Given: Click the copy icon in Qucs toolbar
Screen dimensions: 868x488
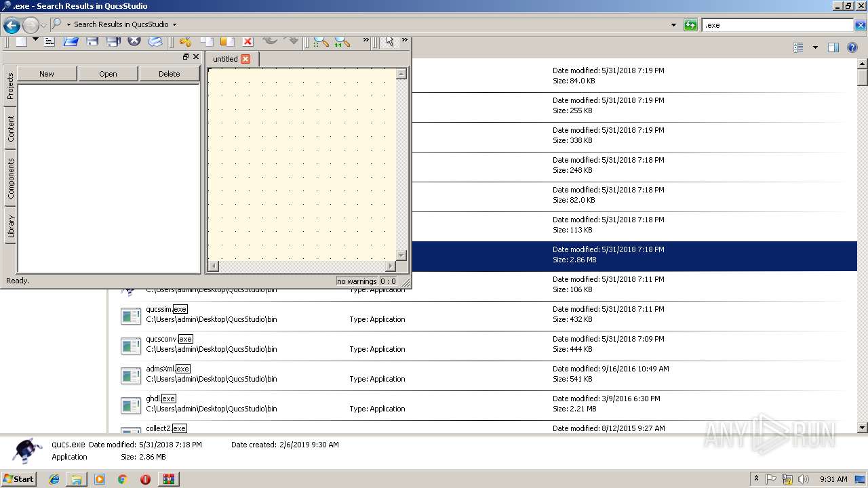Looking at the screenshot, I should click(206, 41).
